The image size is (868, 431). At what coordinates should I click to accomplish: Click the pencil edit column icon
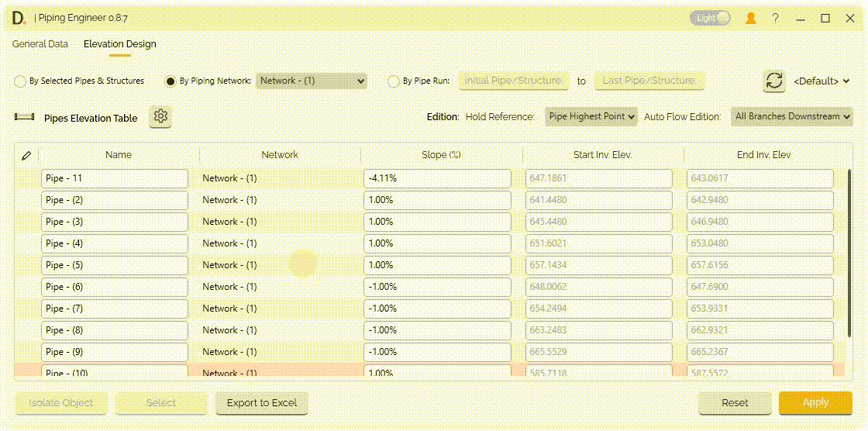point(26,155)
